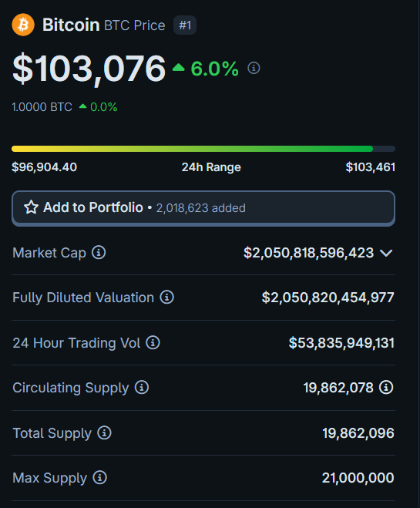Image resolution: width=420 pixels, height=508 pixels.
Task: Select circulating supply 19,862,078
Action: click(338, 388)
